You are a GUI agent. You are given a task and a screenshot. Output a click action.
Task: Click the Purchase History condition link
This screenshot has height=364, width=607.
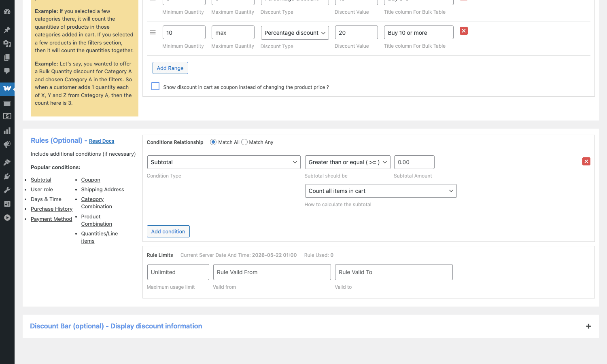coord(51,209)
